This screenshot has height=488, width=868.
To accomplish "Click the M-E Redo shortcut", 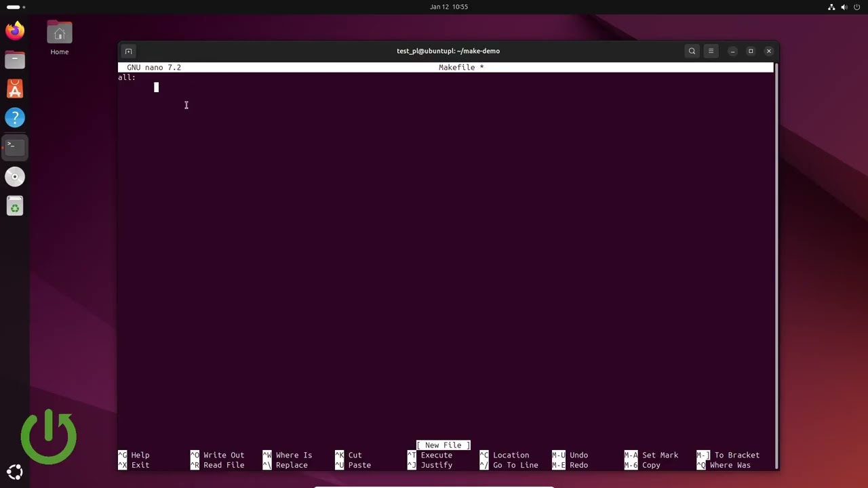I will click(570, 465).
